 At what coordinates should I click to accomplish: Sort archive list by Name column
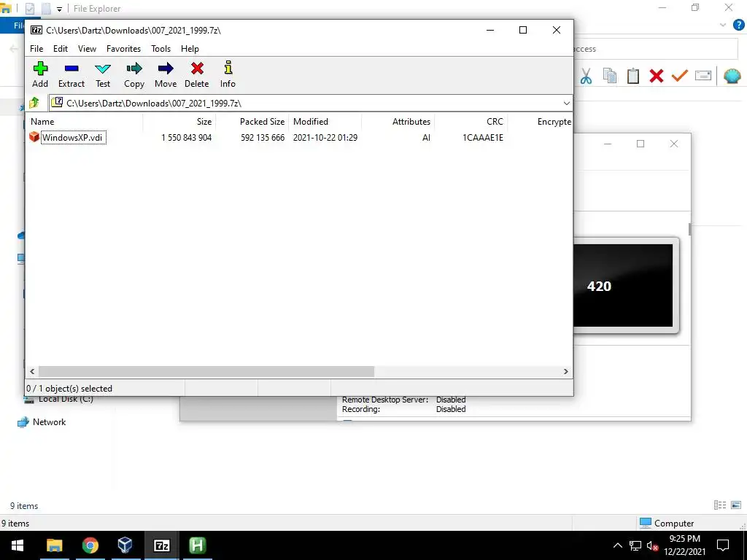(85, 122)
